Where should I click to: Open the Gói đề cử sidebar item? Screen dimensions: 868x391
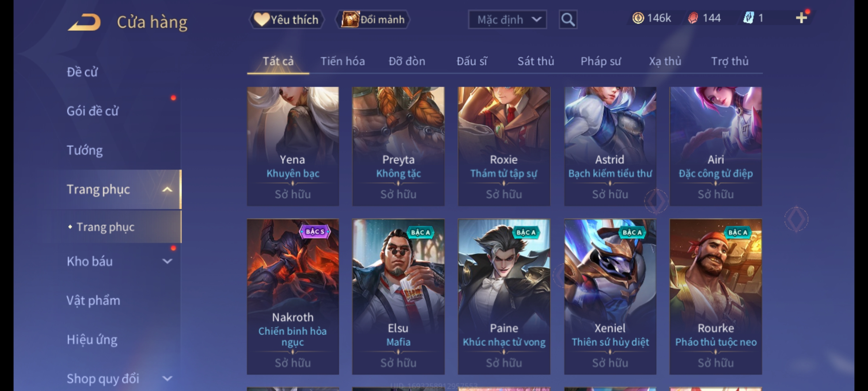pyautogui.click(x=93, y=111)
